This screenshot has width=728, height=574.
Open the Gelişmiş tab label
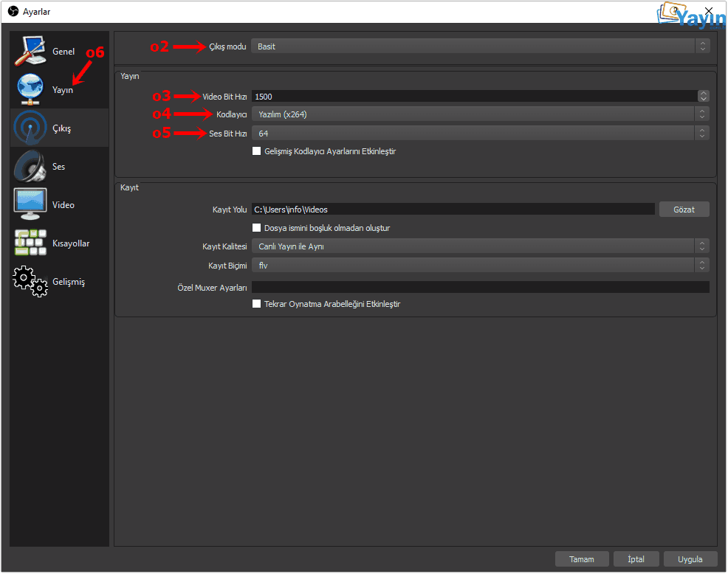68,282
